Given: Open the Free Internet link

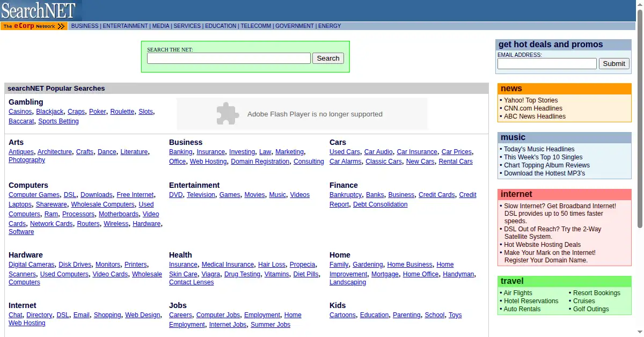Looking at the screenshot, I should [135, 195].
